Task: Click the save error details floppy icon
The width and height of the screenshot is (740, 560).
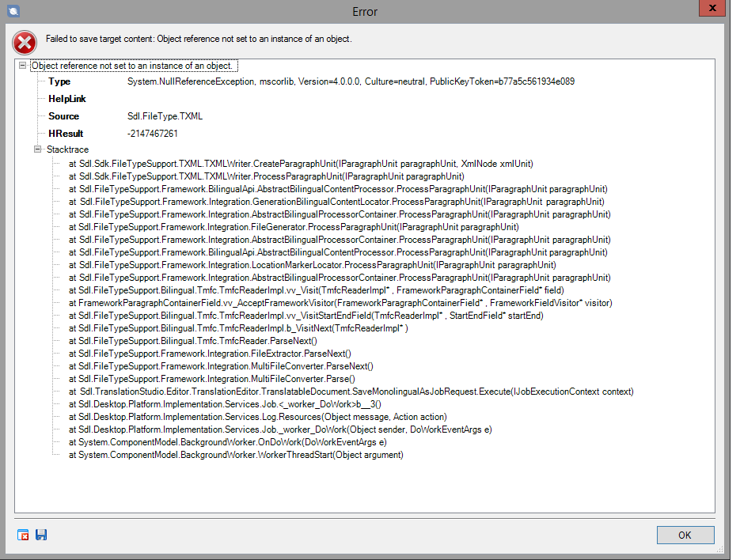Action: 41,535
